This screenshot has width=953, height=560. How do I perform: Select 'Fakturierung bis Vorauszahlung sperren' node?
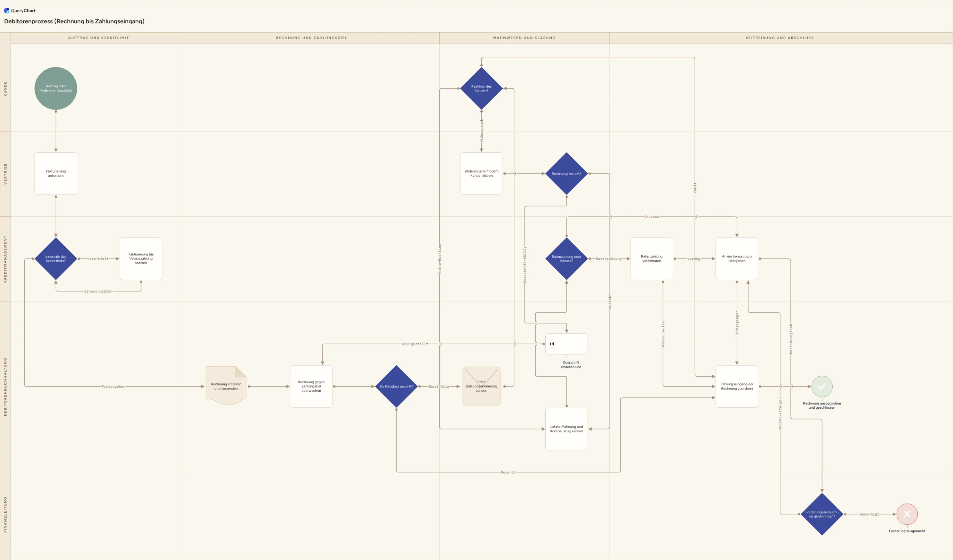[141, 259]
